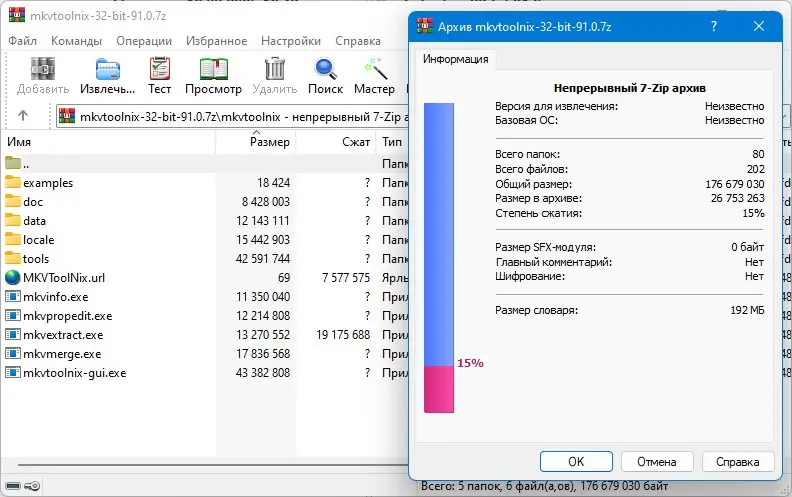Click the blue part of the compression ratio bar
This screenshot has height=497, width=792.
(x=439, y=235)
